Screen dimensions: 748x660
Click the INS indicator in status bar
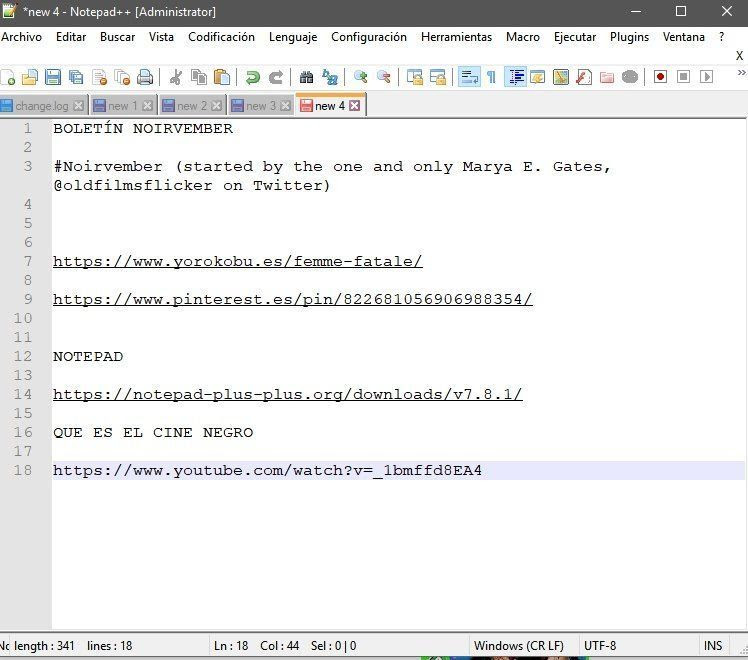tap(713, 646)
